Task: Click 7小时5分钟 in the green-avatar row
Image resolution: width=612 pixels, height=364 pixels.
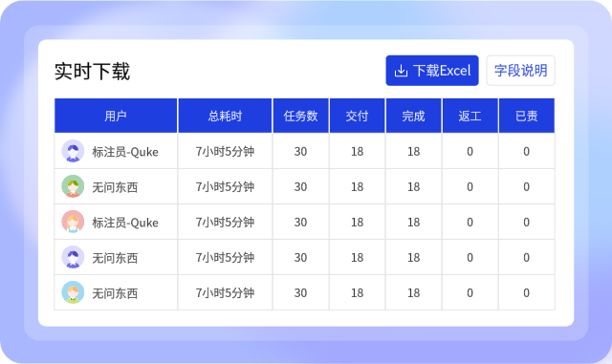Action: click(225, 187)
